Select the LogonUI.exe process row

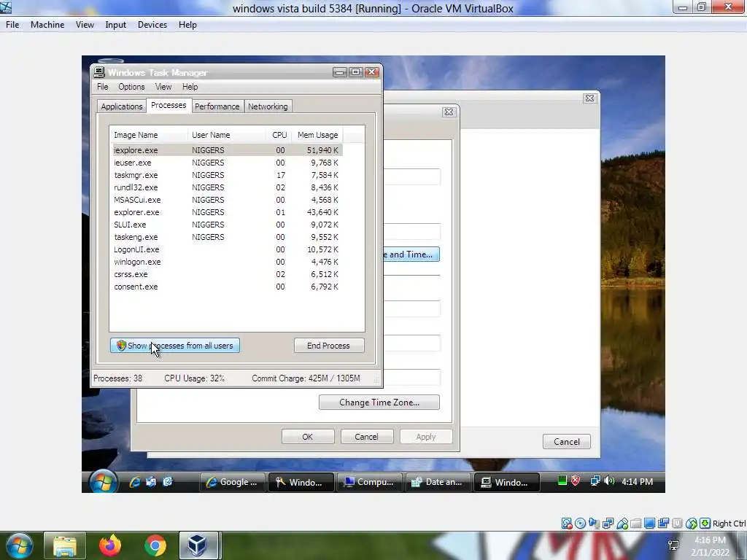coord(228,249)
